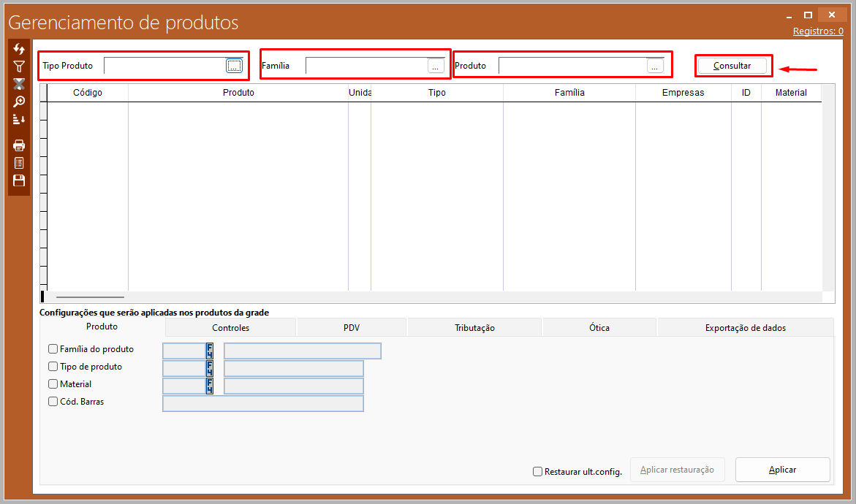Click the clear filter X icon

coord(19,84)
